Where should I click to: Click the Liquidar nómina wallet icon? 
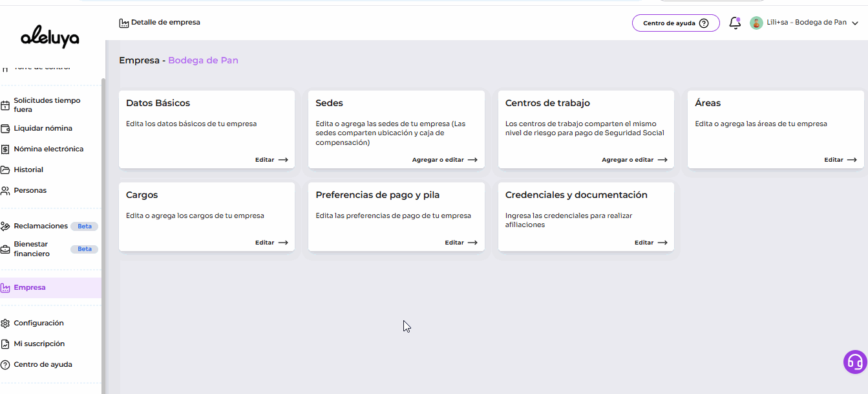pyautogui.click(x=6, y=128)
